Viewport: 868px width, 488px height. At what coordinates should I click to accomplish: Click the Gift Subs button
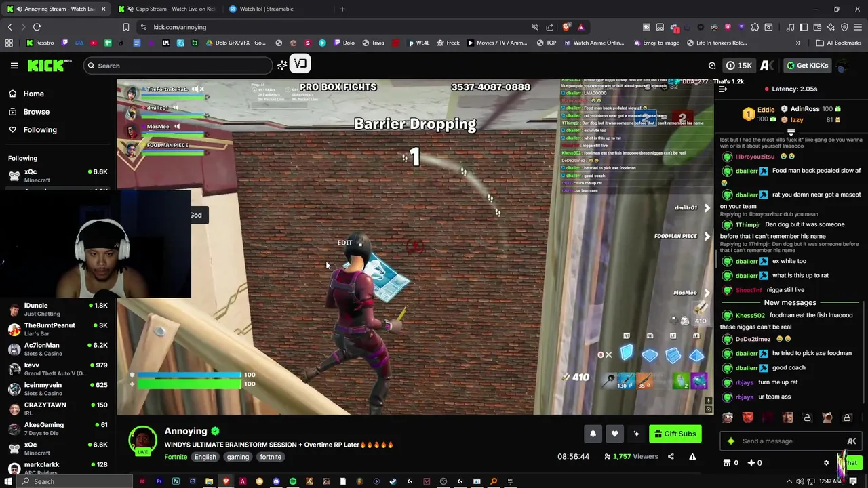coord(675,434)
